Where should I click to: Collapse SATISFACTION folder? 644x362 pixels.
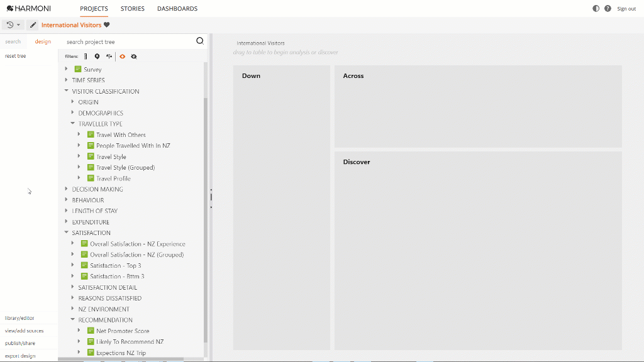coord(66,233)
